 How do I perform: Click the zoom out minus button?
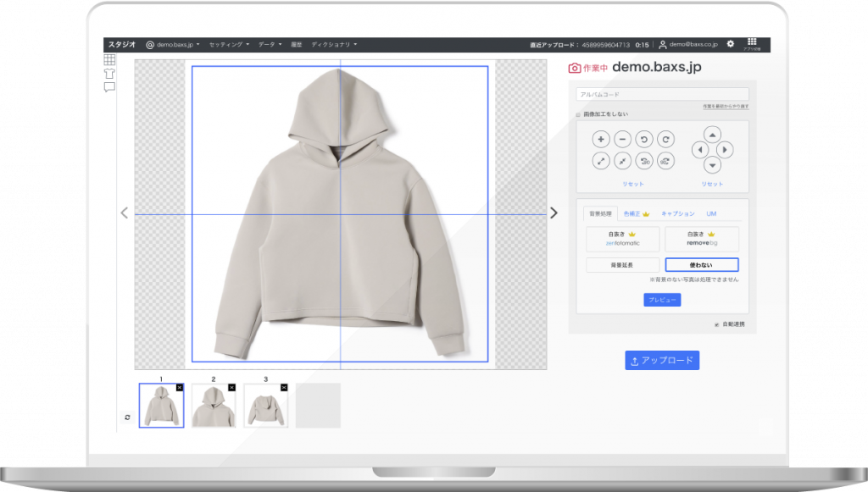coord(622,139)
